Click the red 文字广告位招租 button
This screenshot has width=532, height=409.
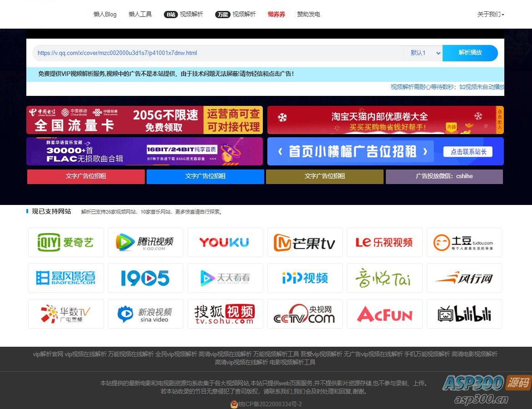pos(86,176)
